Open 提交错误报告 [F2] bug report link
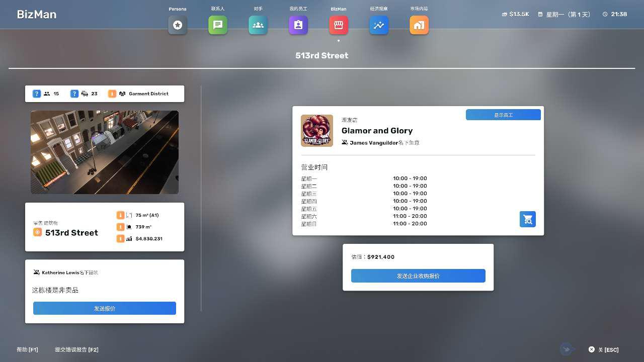The height and width of the screenshot is (362, 644). coord(76,350)
